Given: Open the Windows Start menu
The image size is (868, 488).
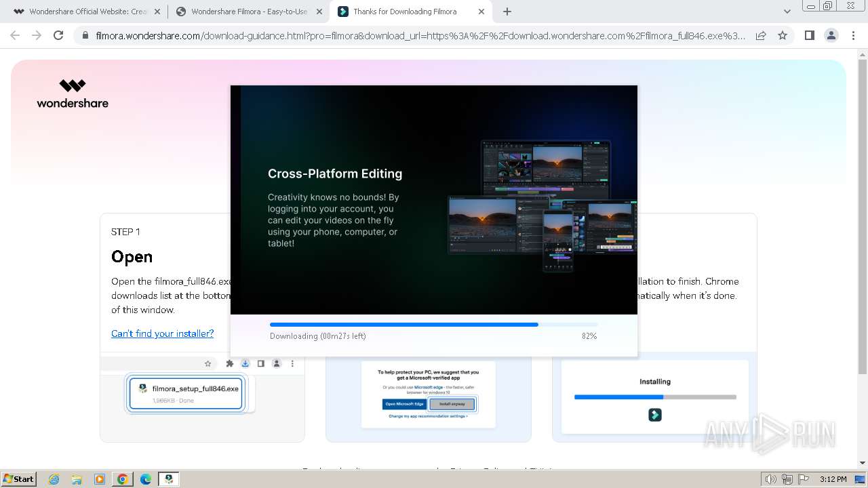Looking at the screenshot, I should [x=19, y=479].
